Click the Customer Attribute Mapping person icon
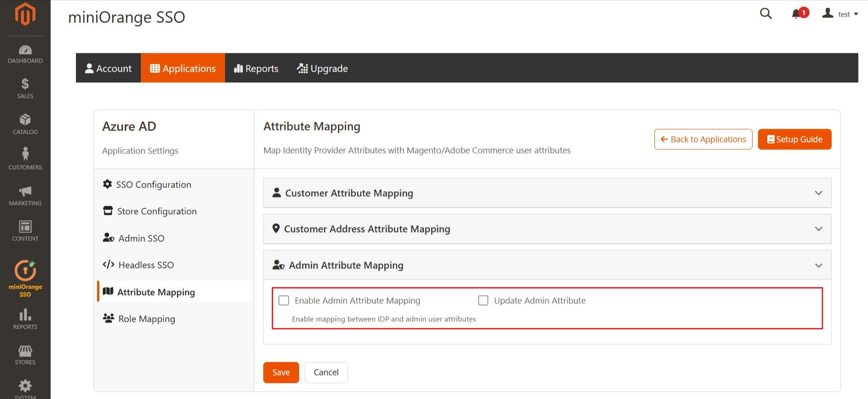 coord(277,193)
